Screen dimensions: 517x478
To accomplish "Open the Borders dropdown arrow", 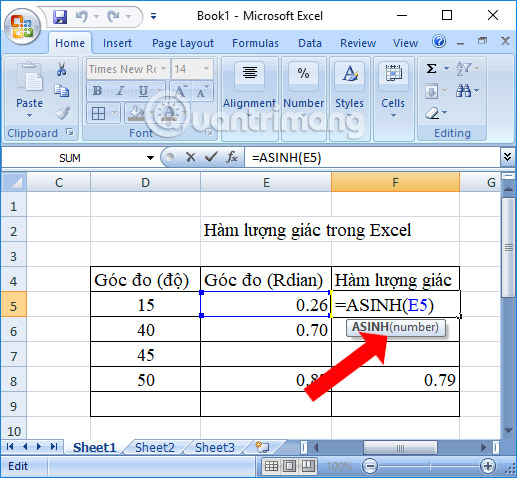I will pyautogui.click(x=114, y=114).
